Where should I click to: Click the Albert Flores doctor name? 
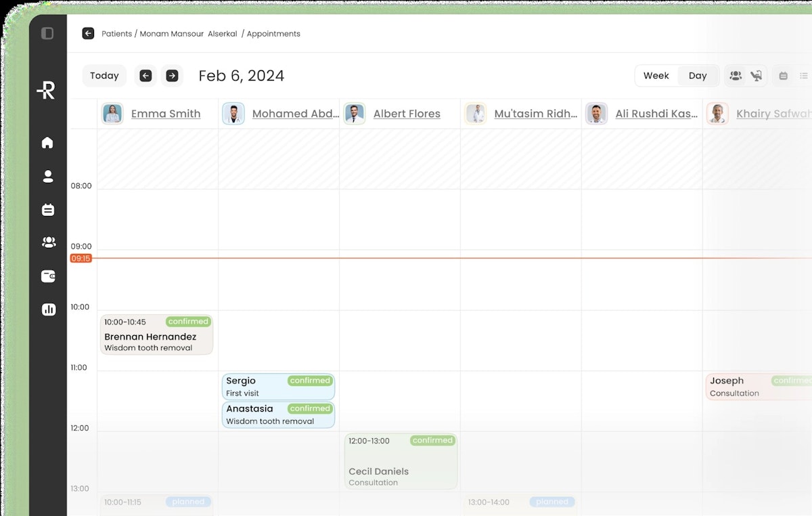click(407, 114)
